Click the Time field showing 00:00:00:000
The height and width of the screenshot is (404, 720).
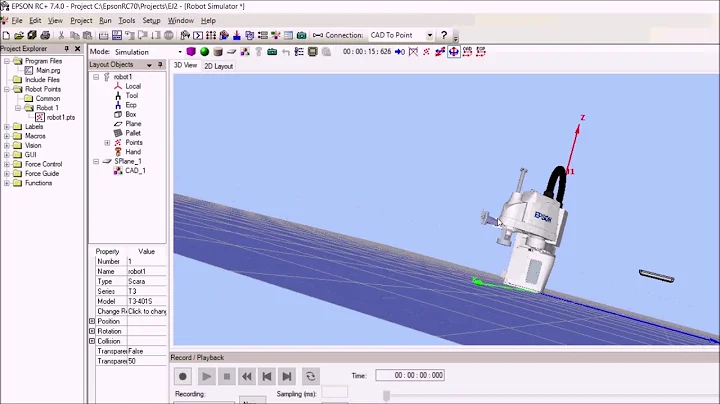coord(410,375)
